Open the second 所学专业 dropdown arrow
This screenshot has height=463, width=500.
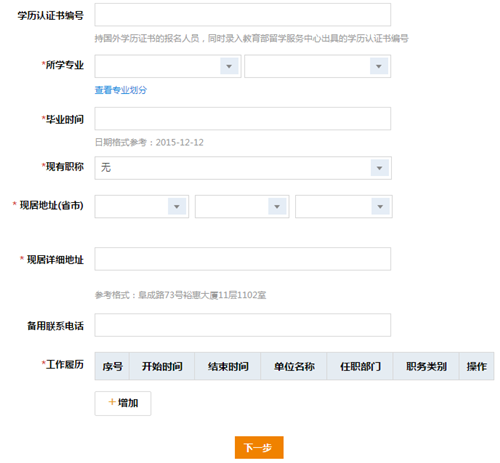(379, 66)
